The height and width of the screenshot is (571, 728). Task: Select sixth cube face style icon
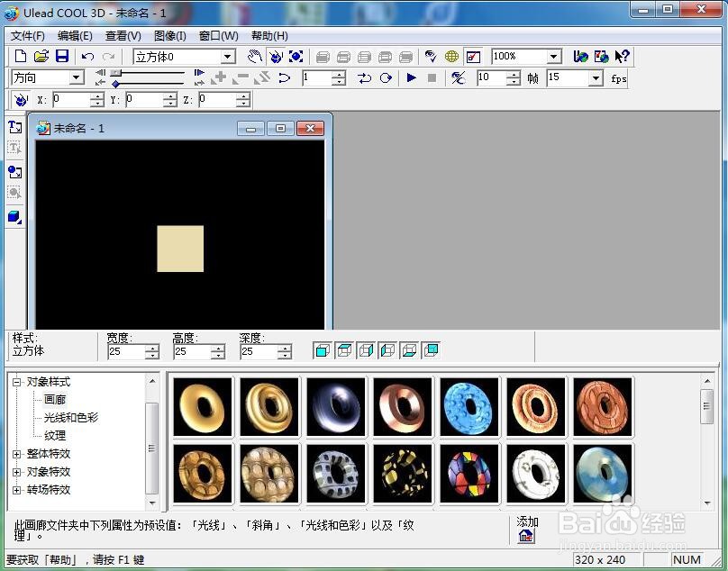pyautogui.click(x=431, y=350)
